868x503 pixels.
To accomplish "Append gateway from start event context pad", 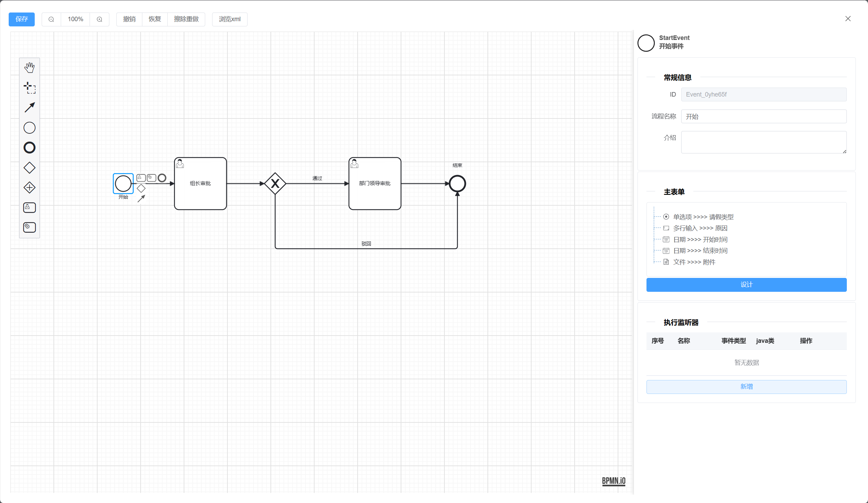I will (141, 189).
